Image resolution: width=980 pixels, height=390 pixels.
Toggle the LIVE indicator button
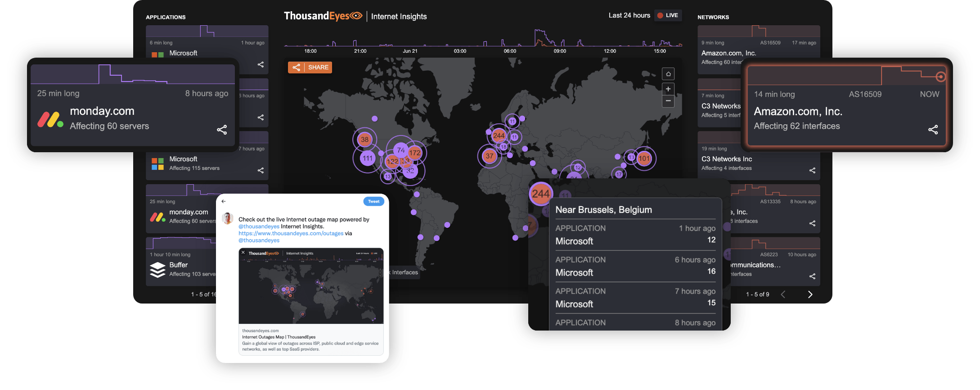tap(668, 15)
